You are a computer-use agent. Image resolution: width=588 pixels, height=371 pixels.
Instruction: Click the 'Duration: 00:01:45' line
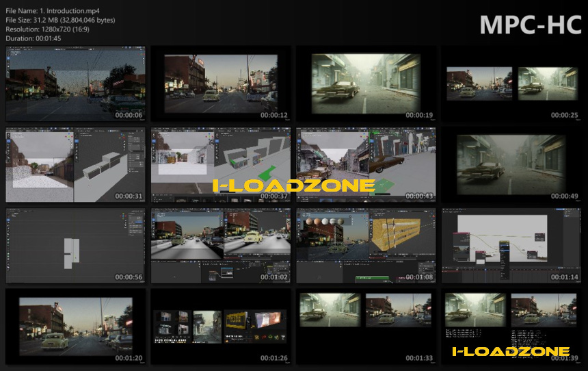[34, 38]
